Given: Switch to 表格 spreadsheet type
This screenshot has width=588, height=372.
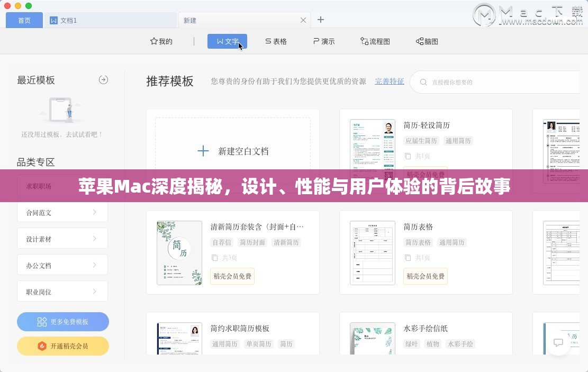Looking at the screenshot, I should tap(276, 41).
